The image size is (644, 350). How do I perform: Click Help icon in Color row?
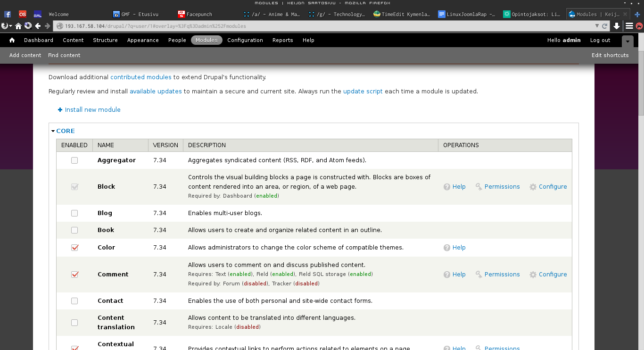pos(447,248)
